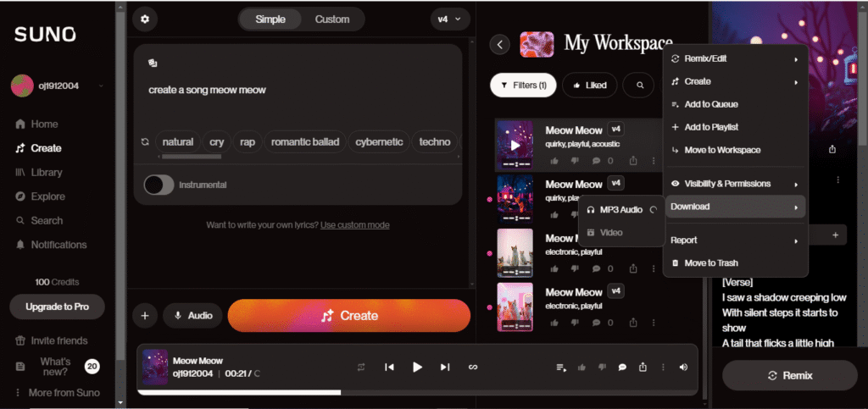Choose Move to Workspace
The image size is (868, 409).
[x=735, y=150]
